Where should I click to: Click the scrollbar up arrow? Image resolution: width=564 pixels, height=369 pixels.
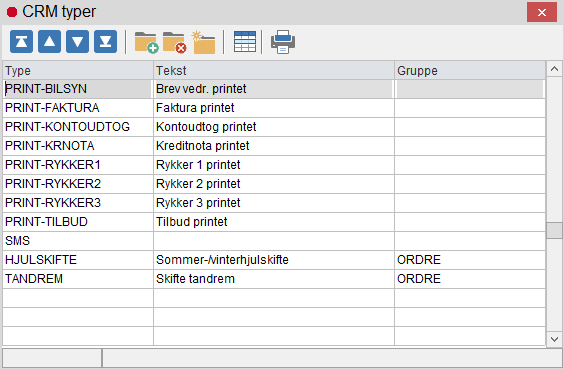554,69
